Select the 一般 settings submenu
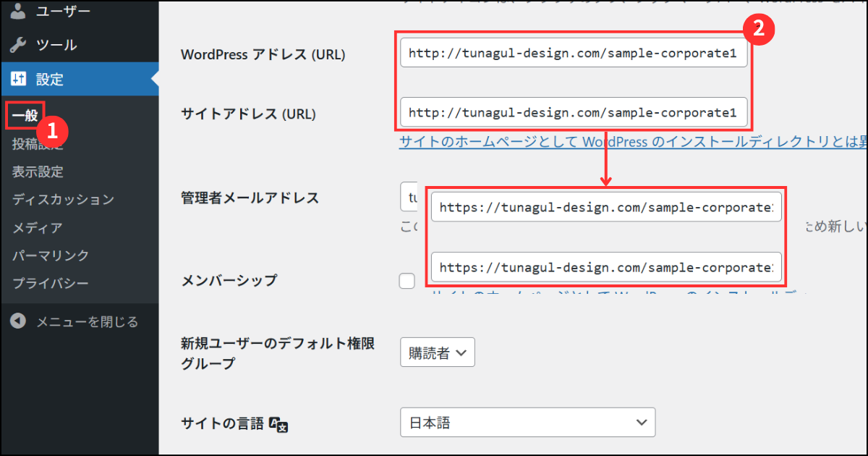 pos(25,115)
